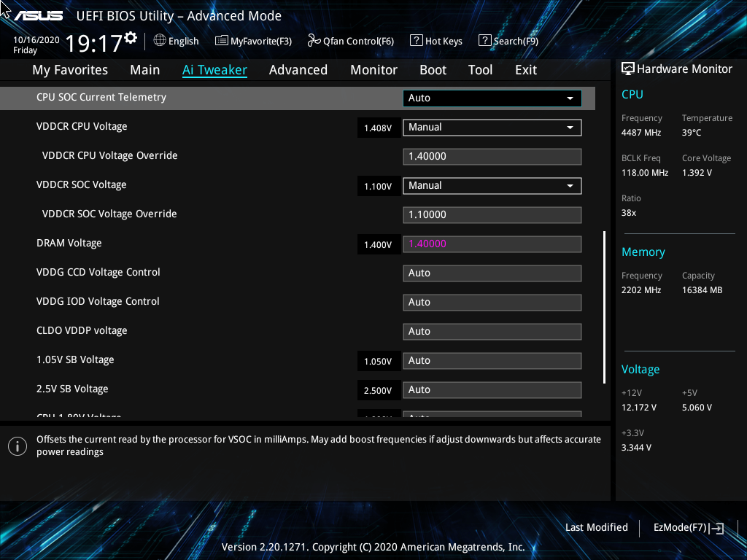The image size is (747, 560).
Task: Click the globe language icon
Action: (160, 41)
